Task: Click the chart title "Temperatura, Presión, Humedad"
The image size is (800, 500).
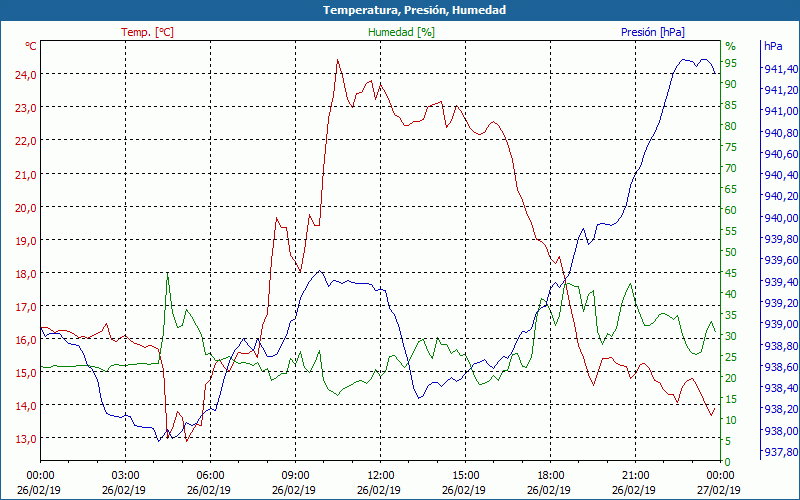Action: point(414,10)
